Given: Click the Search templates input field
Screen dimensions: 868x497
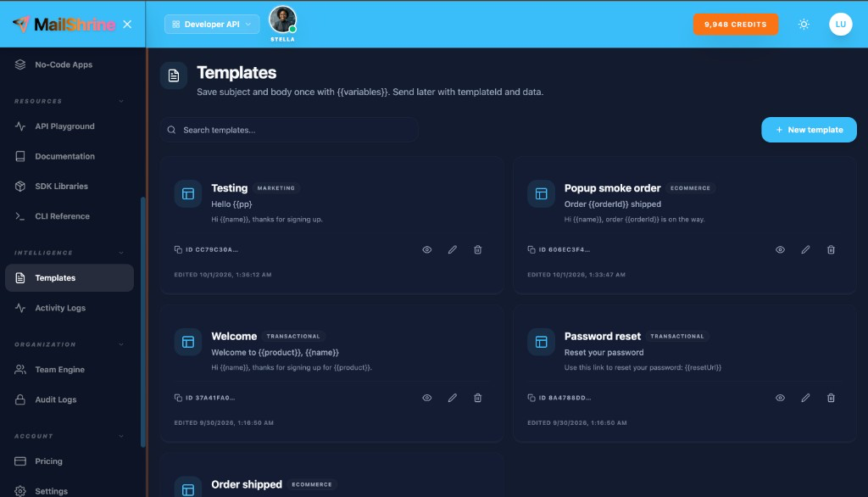Looking at the screenshot, I should [290, 130].
